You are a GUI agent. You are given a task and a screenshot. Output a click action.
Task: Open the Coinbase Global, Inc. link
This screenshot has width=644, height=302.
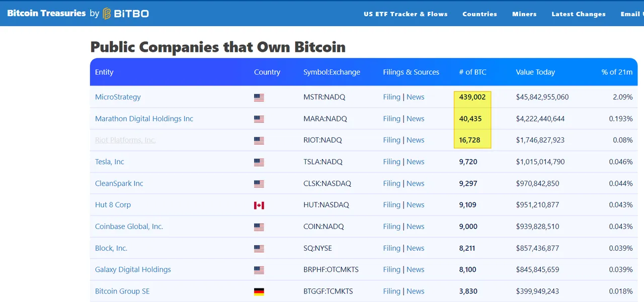[x=129, y=226]
